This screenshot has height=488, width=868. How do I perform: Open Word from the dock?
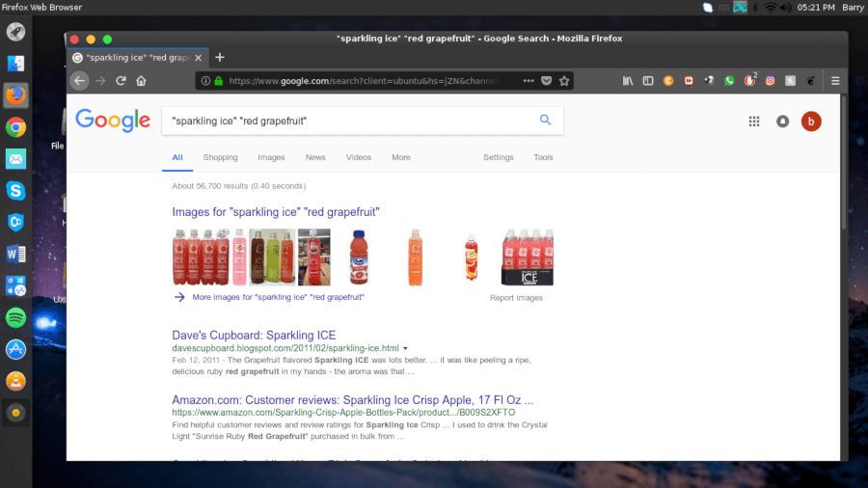click(16, 255)
